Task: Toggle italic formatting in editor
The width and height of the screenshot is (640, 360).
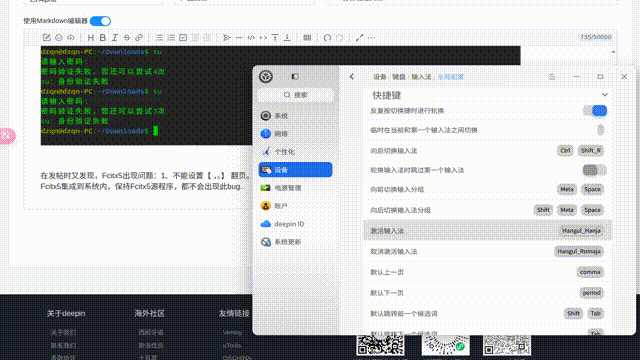Action: [115, 38]
